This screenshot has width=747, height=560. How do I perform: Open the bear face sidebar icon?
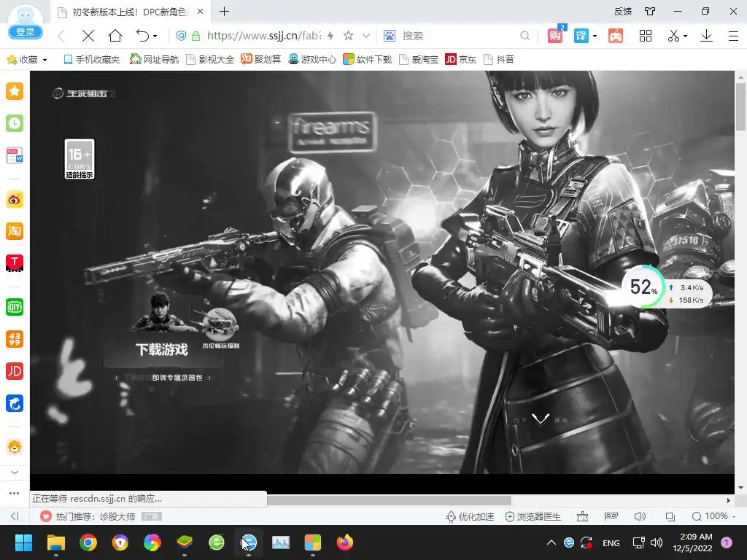point(15,447)
